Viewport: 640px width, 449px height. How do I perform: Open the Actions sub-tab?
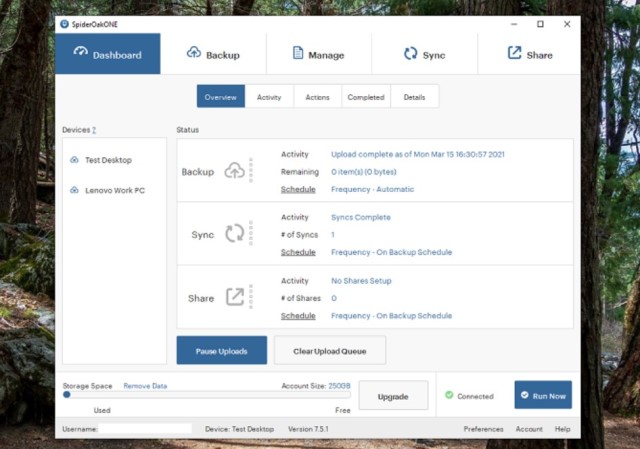click(318, 97)
